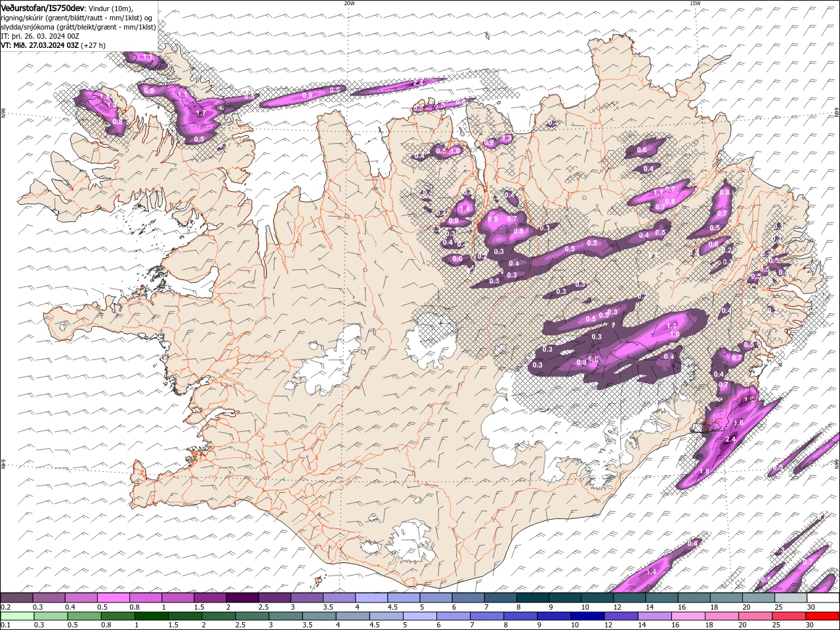Pick bottom-row blue swatch between 8 and 9

click(x=520, y=616)
